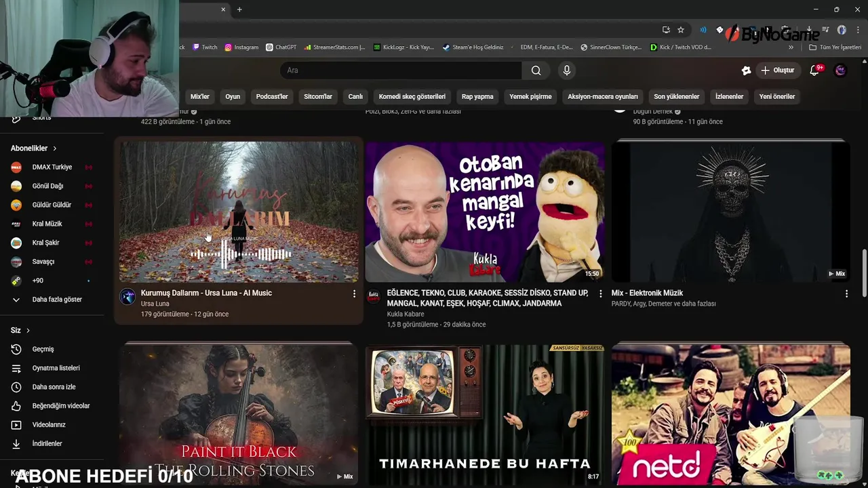Image resolution: width=868 pixels, height=488 pixels.
Task: Open the ChatGPT bookmark
Action: [x=281, y=47]
